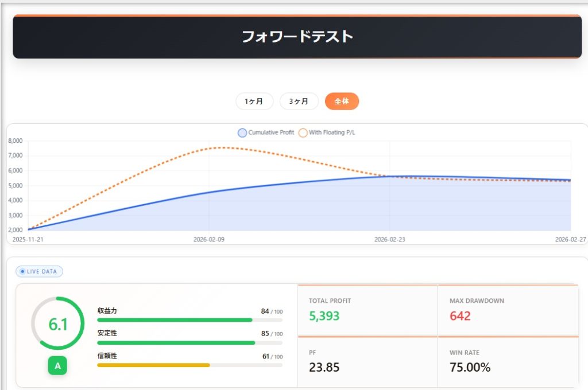The height and width of the screenshot is (390, 588).
Task: Click the blue Cumulative Profit legend circle
Action: coord(242,132)
